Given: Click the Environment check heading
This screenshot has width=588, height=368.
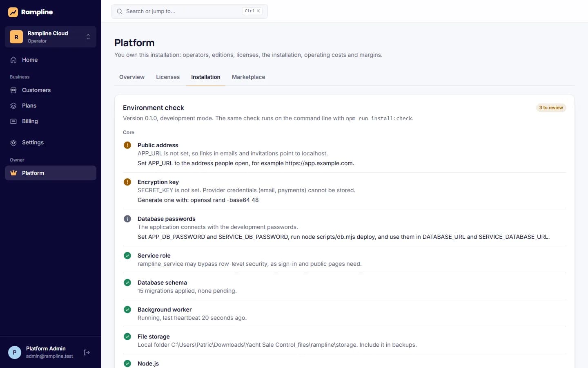Looking at the screenshot, I should tap(154, 108).
